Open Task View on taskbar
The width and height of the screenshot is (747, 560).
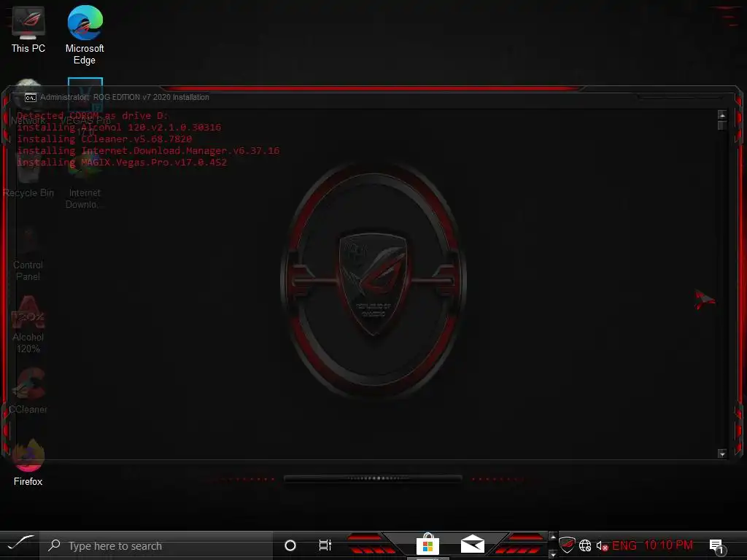tap(325, 545)
